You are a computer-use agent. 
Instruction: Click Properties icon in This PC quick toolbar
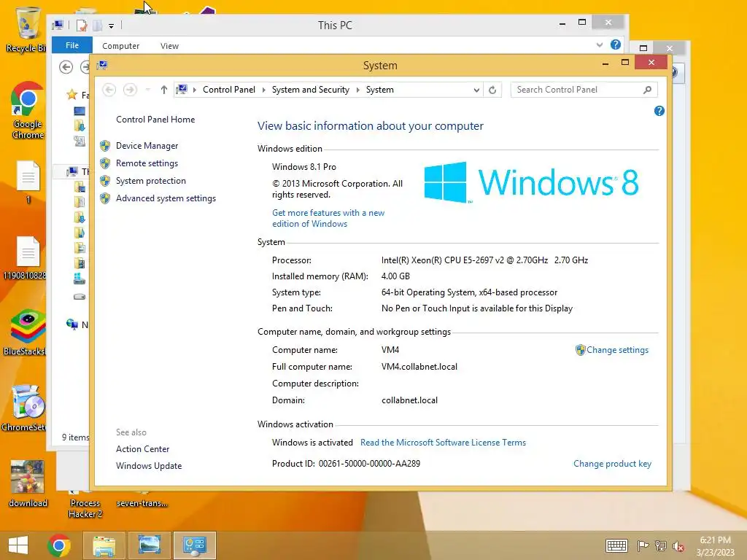coord(82,26)
